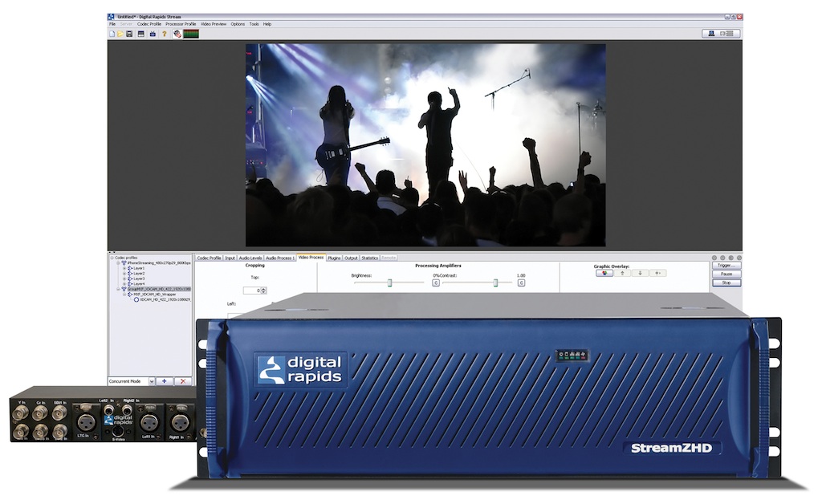The height and width of the screenshot is (504, 822).
Task: Click the Graphic Overlay down arrow button
Action: click(640, 273)
